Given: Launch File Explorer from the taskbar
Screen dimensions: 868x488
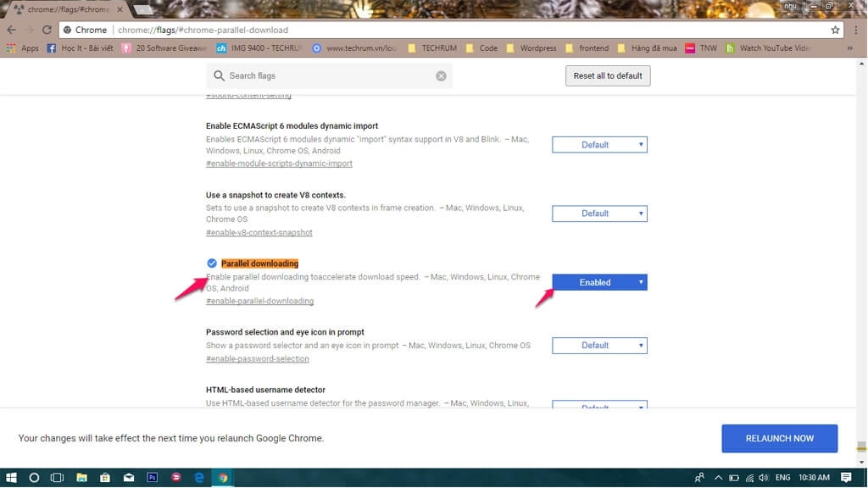Looking at the screenshot, I should tap(81, 478).
